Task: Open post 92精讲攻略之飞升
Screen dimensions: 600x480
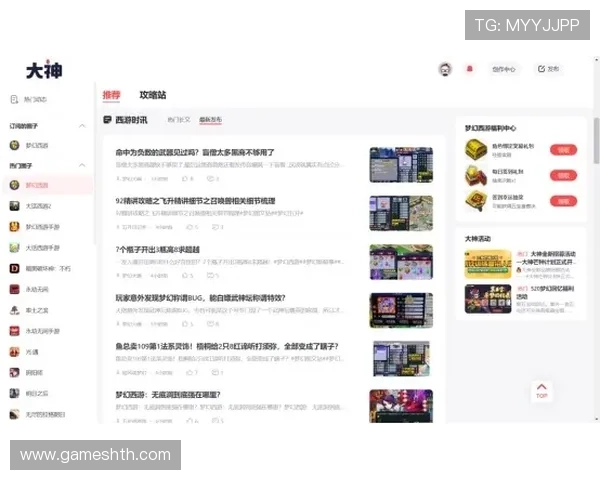Action: pyautogui.click(x=195, y=201)
